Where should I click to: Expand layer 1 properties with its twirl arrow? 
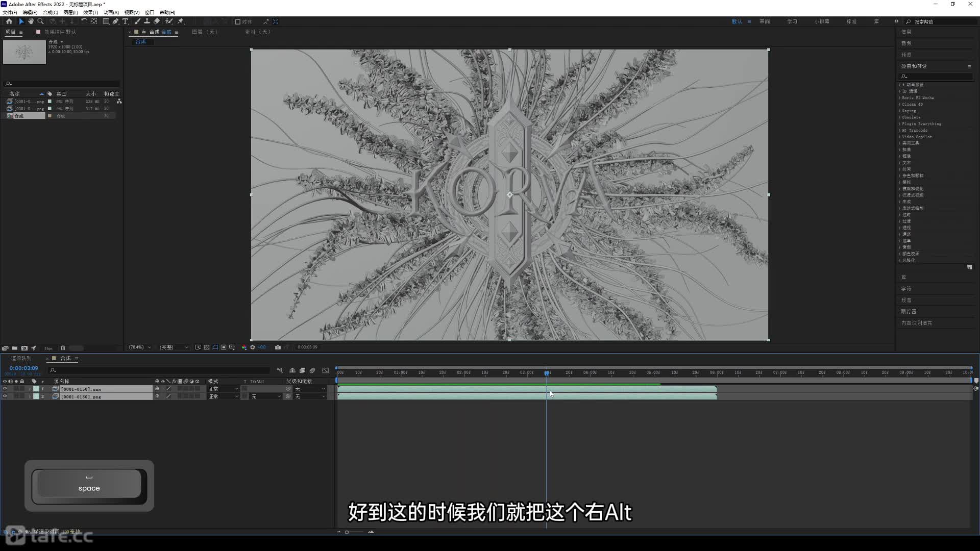pyautogui.click(x=30, y=389)
